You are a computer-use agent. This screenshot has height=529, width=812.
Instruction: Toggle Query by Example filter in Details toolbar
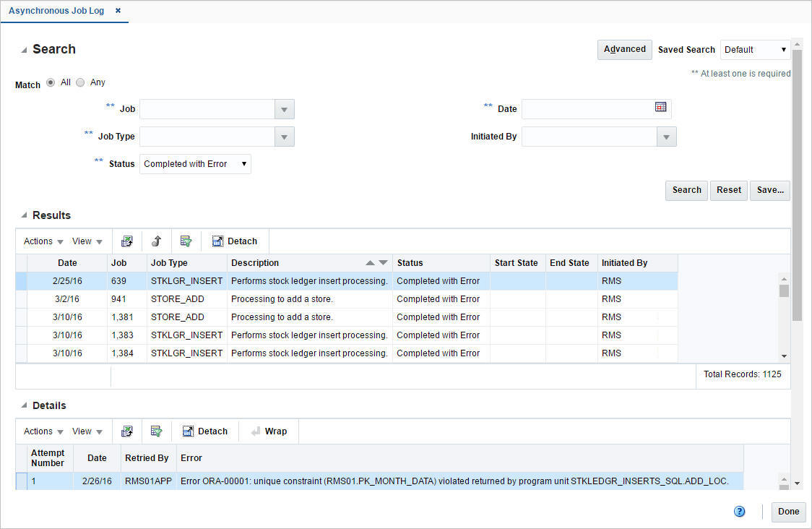pos(157,431)
